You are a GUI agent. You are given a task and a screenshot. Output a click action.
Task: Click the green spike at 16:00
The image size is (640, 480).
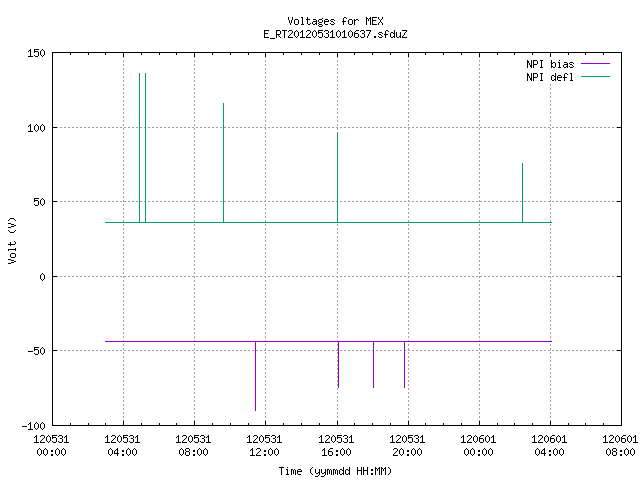337,178
